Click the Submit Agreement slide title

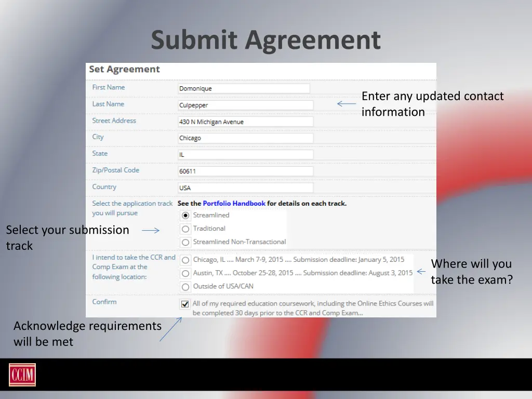265,40
